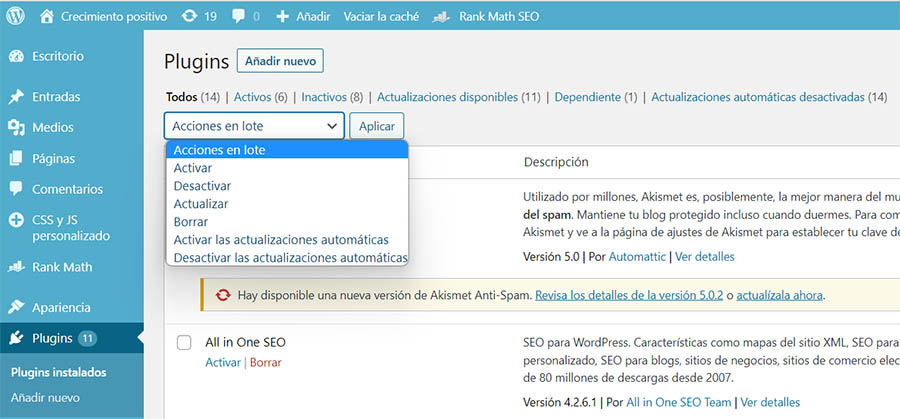The image size is (900, 419).
Task: Go to Entradas in the sidebar
Action: 56,97
